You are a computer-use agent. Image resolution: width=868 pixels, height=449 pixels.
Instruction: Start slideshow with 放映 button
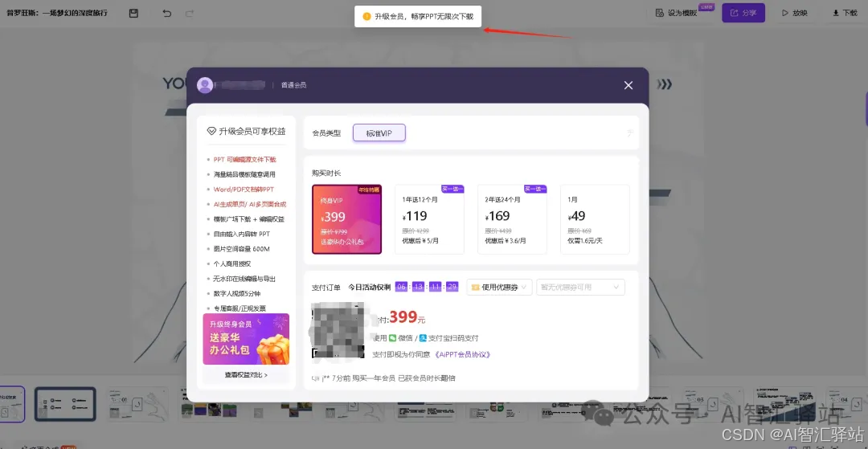pos(795,13)
